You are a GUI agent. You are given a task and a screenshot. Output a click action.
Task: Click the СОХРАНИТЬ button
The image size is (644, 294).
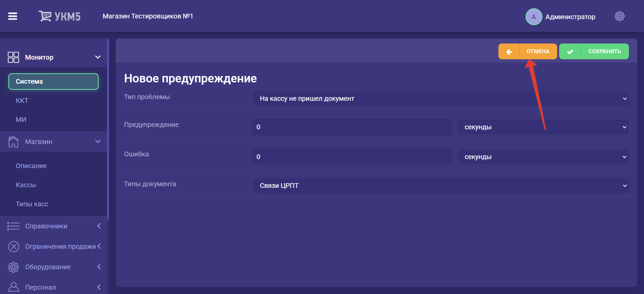point(594,52)
